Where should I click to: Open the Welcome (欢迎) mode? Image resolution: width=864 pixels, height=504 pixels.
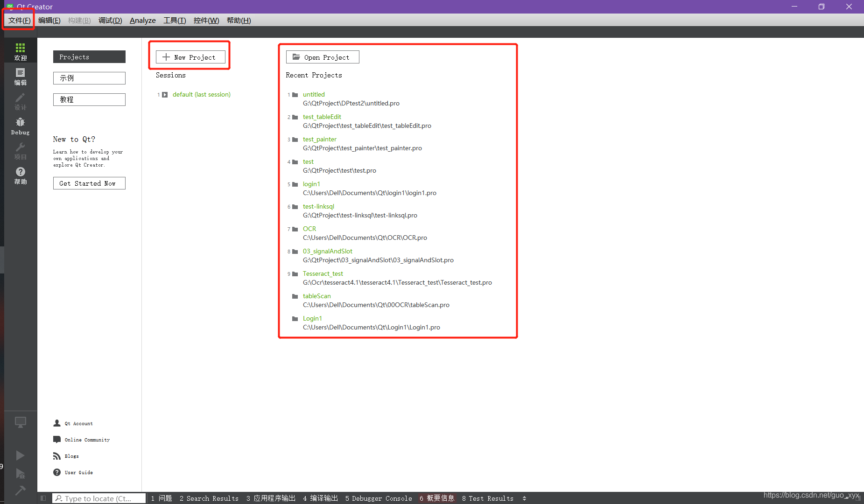point(21,51)
